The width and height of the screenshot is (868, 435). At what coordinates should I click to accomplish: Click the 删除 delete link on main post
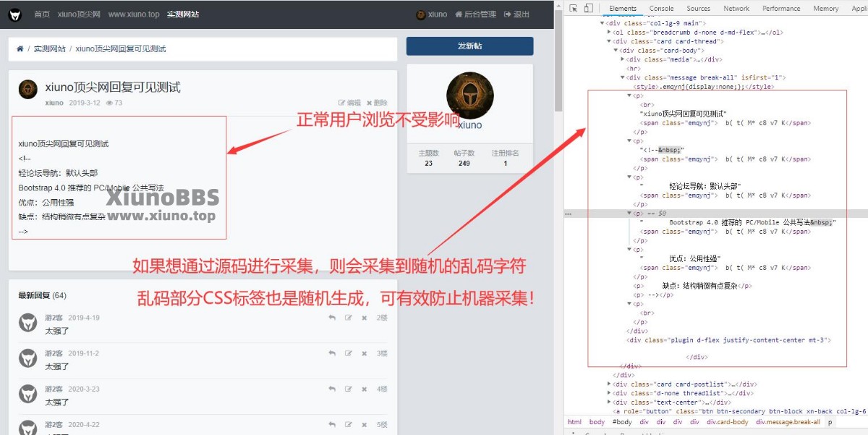point(377,103)
